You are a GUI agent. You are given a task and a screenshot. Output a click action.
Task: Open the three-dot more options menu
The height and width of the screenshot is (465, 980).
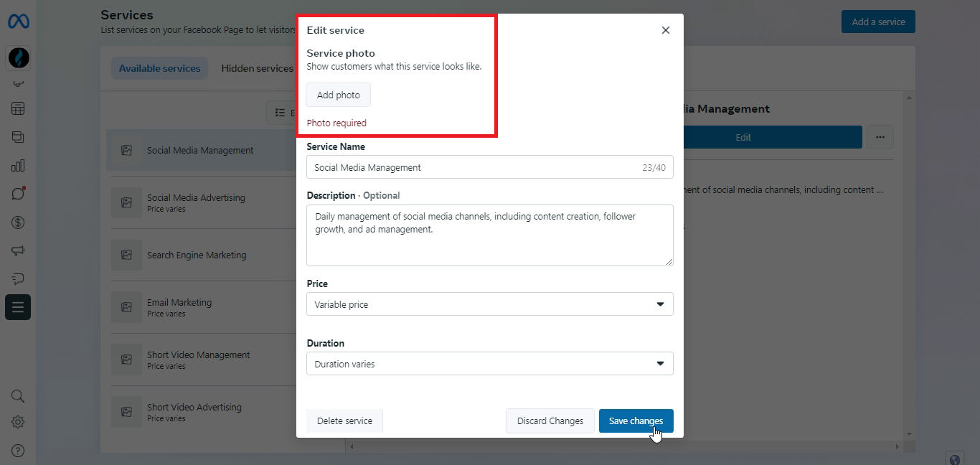coord(880,137)
